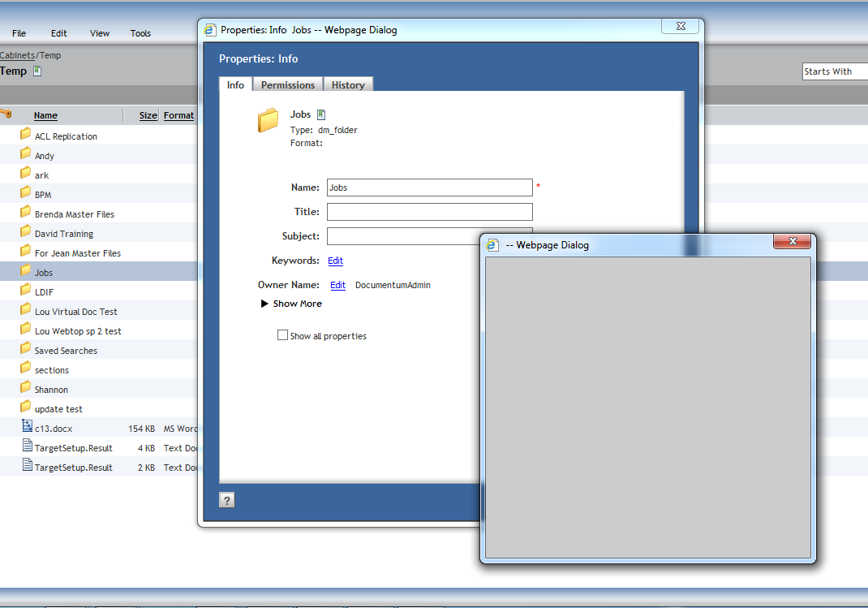The image size is (868, 608).
Task: Click the '154 KB' size cell
Action: [142, 429]
